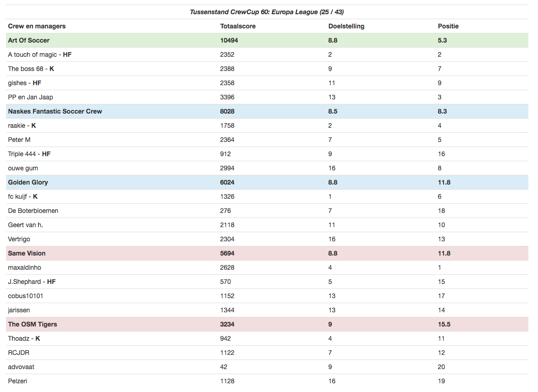This screenshot has width=538, height=392.
Task: Click the Same Vision crew name
Action: tap(27, 253)
